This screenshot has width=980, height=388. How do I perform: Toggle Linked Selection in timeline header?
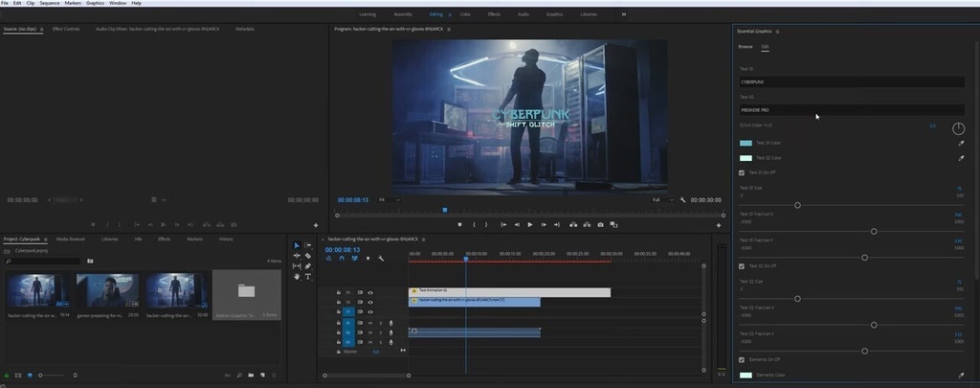pos(354,259)
